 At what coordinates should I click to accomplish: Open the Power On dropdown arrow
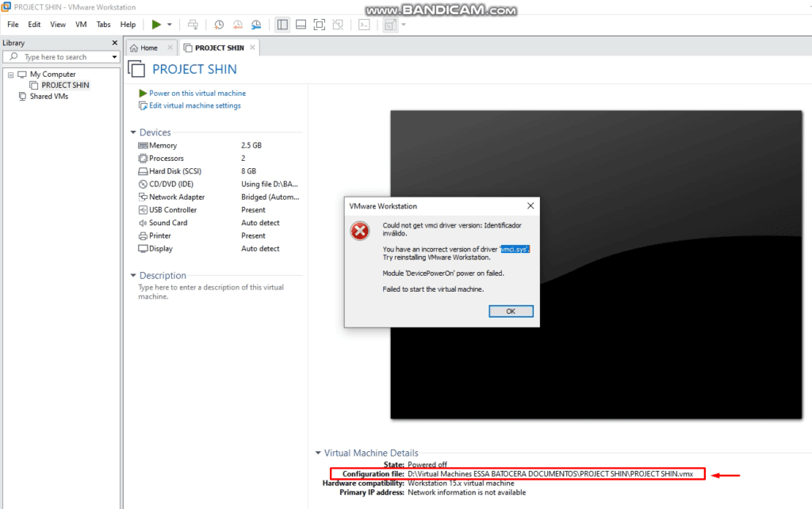point(168,25)
